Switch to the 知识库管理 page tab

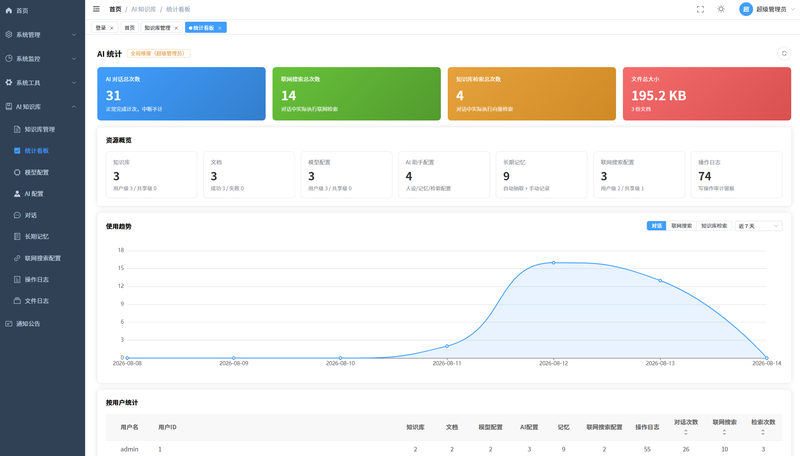point(157,28)
